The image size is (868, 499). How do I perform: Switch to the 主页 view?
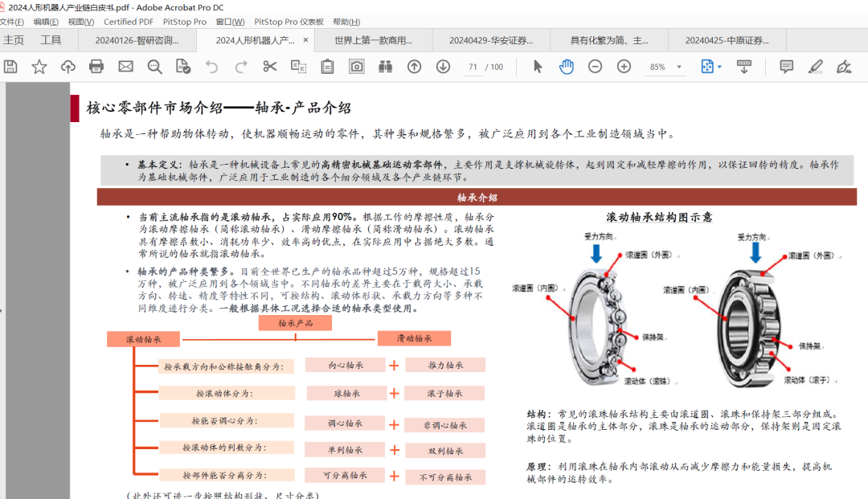tap(14, 40)
